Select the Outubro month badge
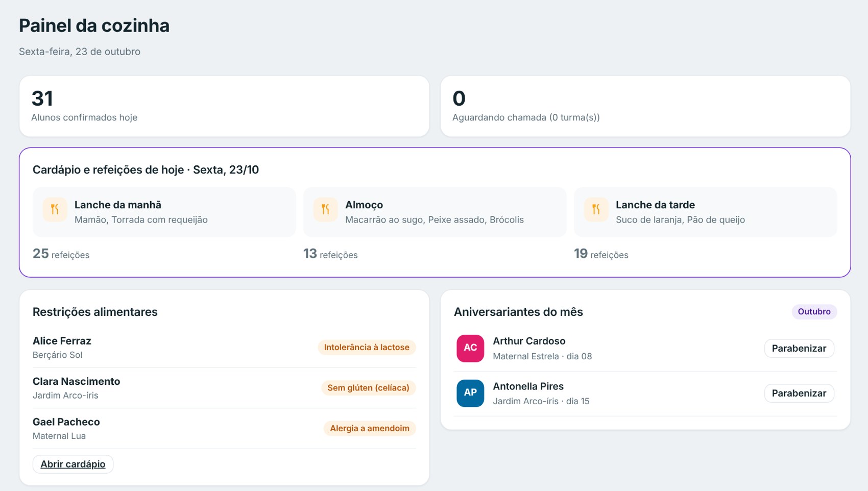 [814, 312]
